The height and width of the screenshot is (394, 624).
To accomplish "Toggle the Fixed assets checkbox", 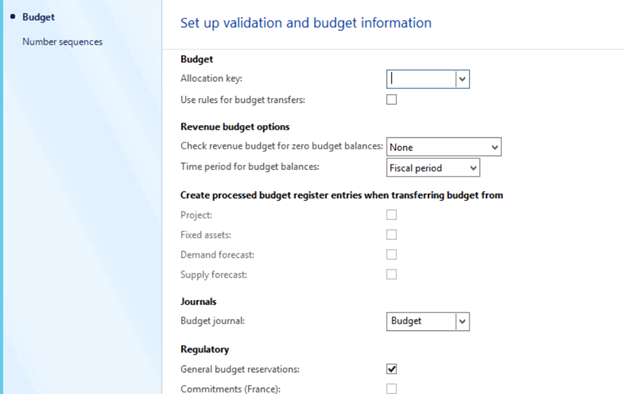I will tap(392, 235).
